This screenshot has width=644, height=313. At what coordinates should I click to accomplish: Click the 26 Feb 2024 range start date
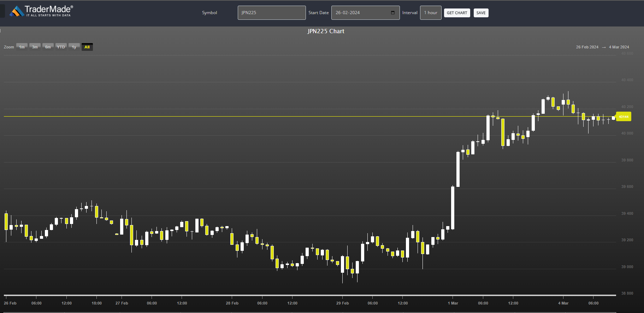click(x=587, y=47)
